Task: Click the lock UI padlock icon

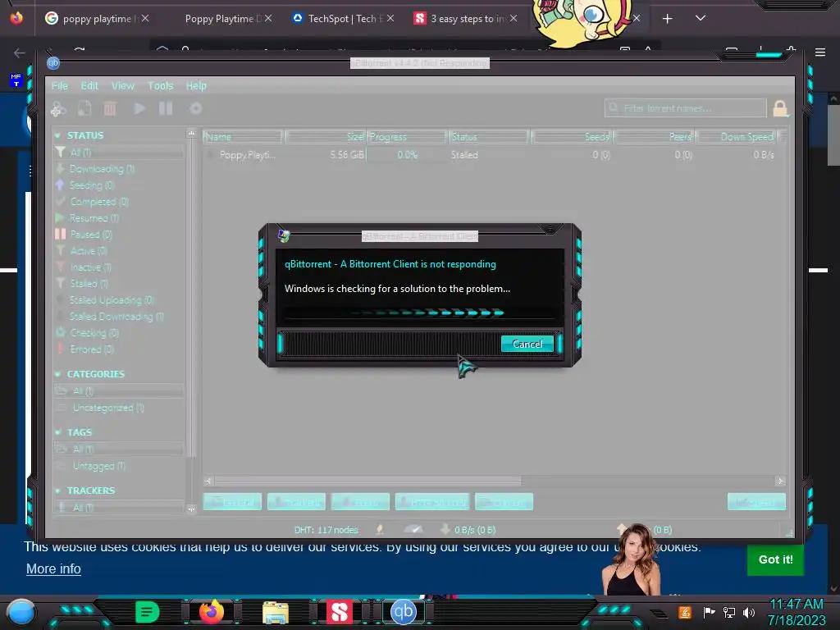Action: [x=780, y=109]
